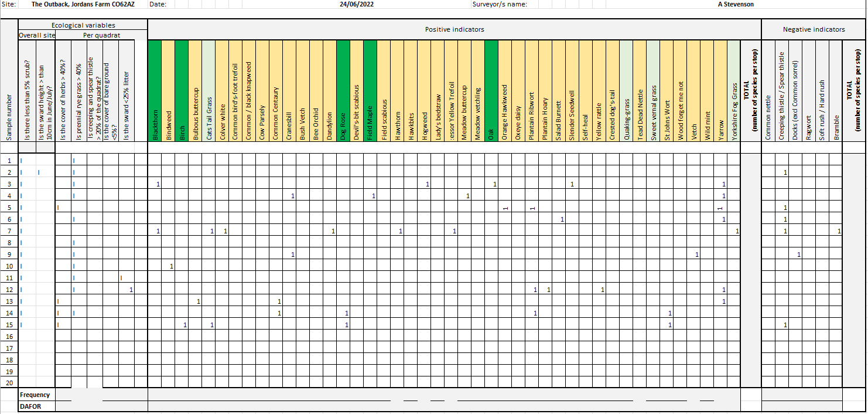
Task: Select the Bindweed column header
Action: (168, 90)
